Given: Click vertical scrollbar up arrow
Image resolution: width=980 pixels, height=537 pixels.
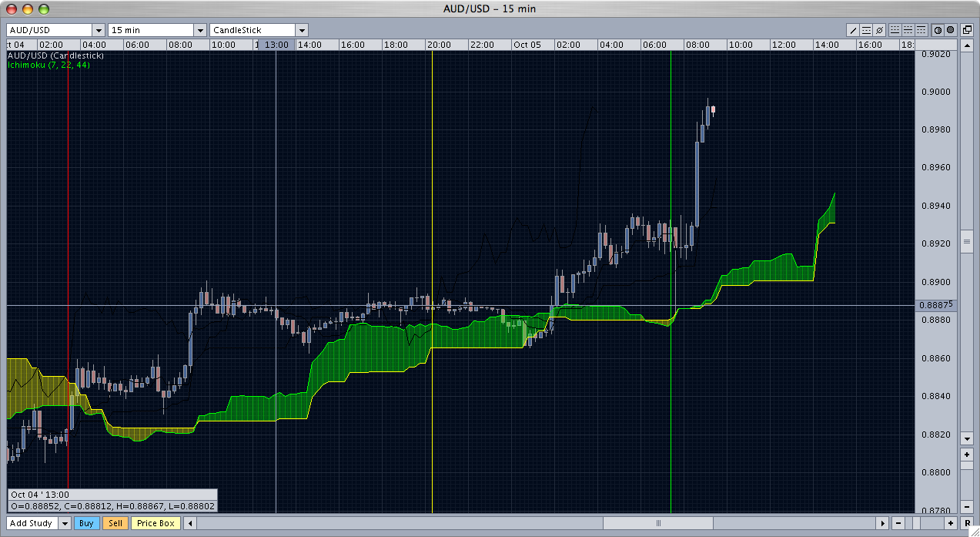Looking at the screenshot, I should 967,45.
